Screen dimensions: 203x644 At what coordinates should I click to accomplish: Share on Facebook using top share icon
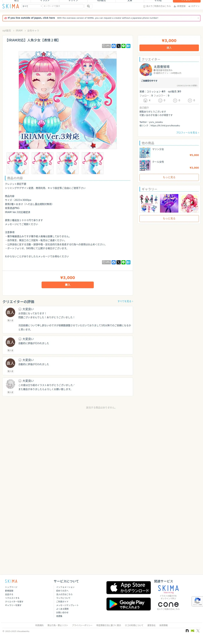114,46
